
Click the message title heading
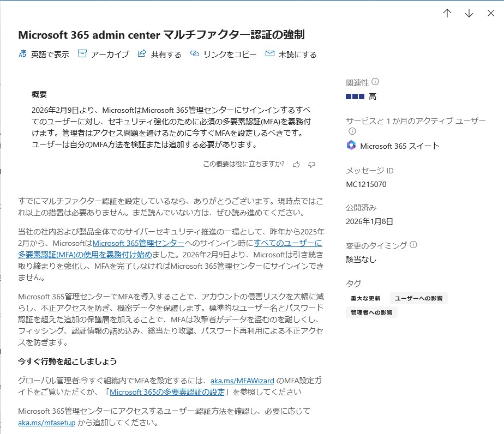point(161,35)
